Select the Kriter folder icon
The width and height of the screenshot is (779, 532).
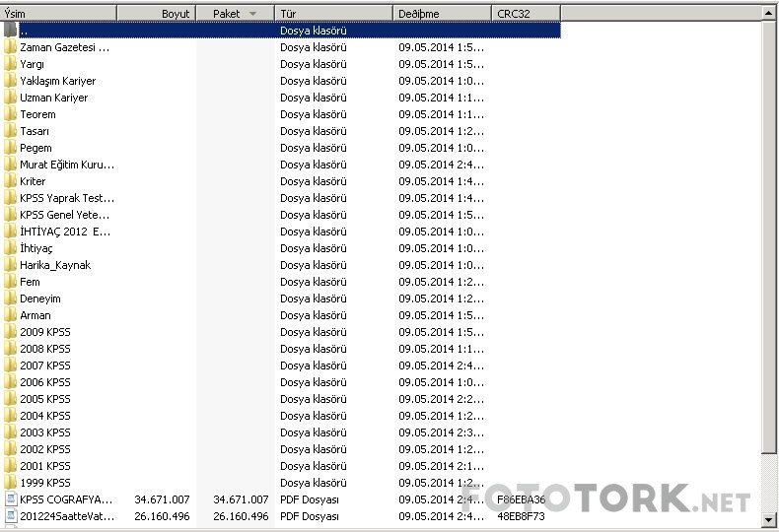10,181
